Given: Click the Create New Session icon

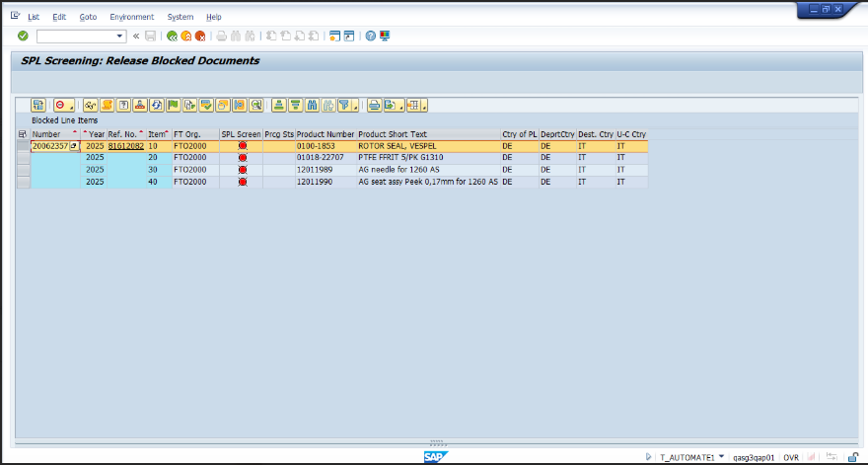Looking at the screenshot, I should click(334, 36).
